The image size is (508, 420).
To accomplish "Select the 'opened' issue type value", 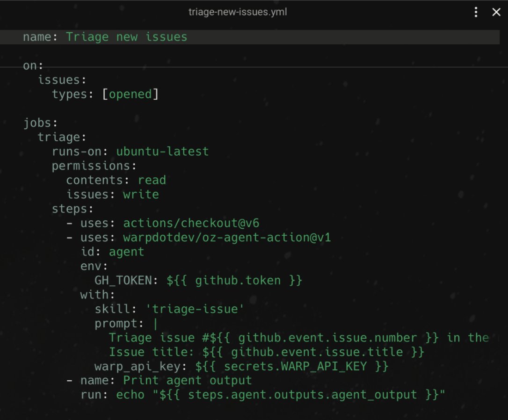I will (x=130, y=94).
